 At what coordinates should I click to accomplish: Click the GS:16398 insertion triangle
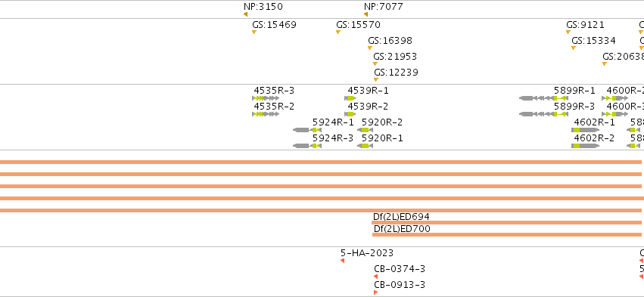click(370, 48)
